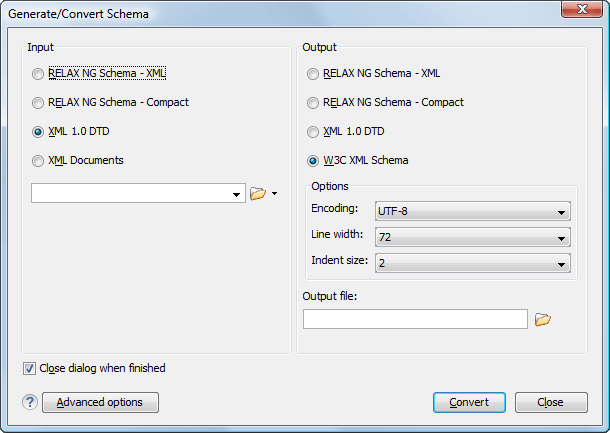This screenshot has width=610, height=433.
Task: Open the Indent size dropdown
Action: coord(473,263)
